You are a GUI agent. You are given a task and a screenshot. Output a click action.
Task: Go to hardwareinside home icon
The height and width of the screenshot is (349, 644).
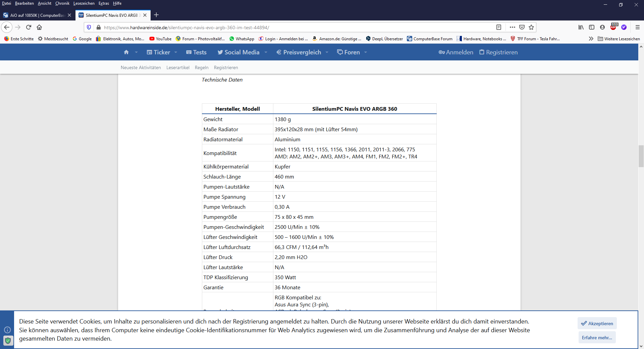coord(126,52)
